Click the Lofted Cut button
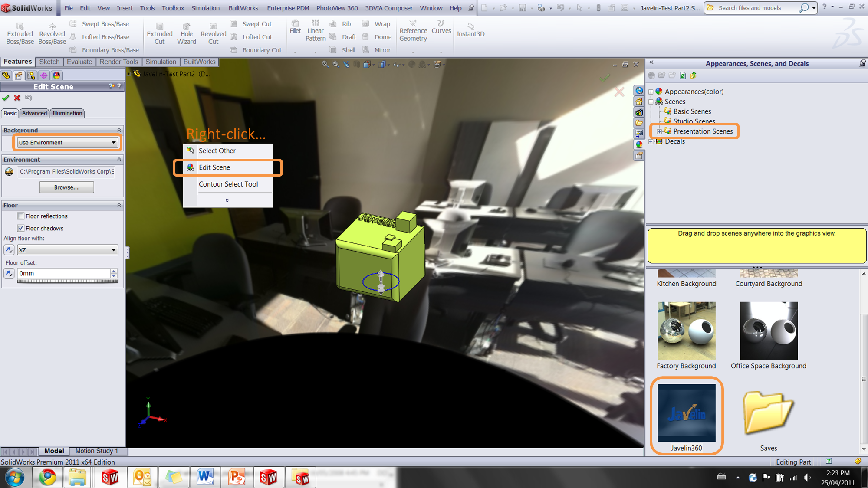Viewport: 868px width, 488px height. coord(251,37)
